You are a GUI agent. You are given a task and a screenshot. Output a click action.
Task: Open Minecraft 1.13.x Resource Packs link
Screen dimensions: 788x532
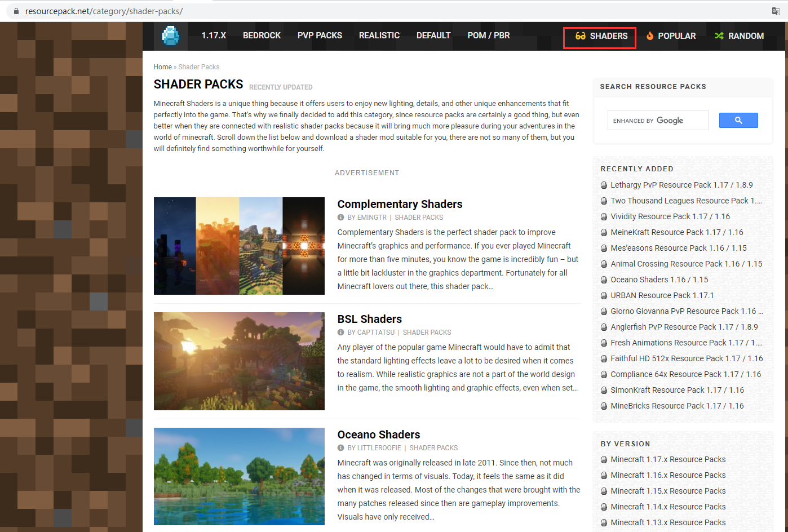668,522
